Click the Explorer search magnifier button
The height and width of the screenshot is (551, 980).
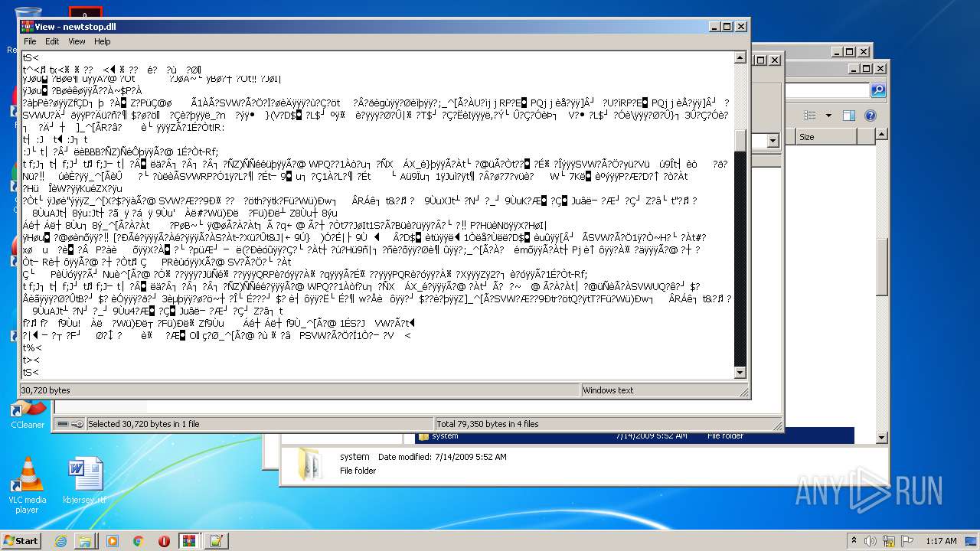point(878,91)
